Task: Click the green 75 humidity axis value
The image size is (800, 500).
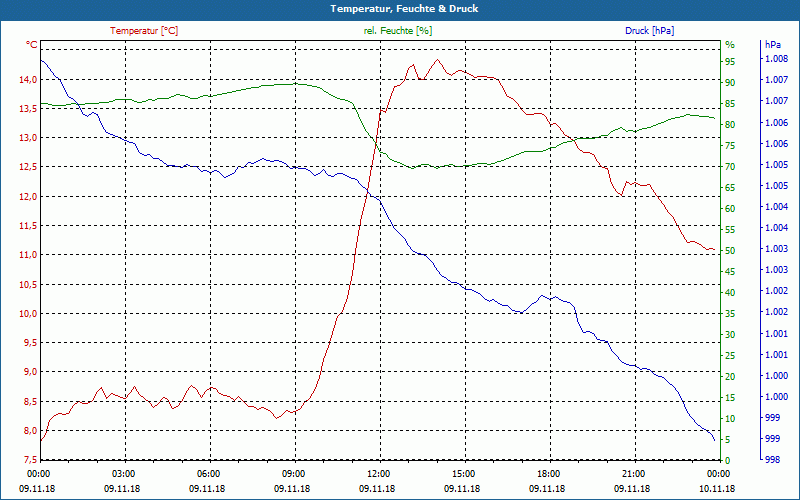Action: click(x=730, y=145)
